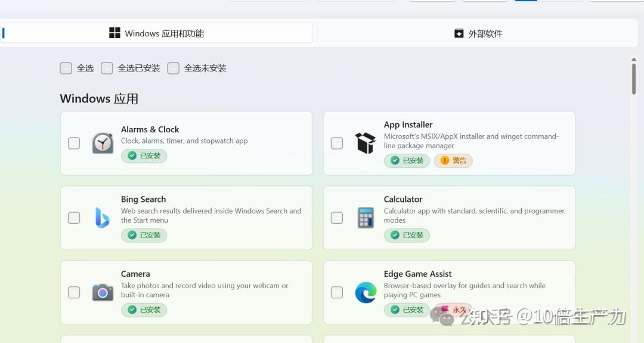Screen dimensions: 644x343
Task: Click the Camera app icon
Action: [x=103, y=292]
